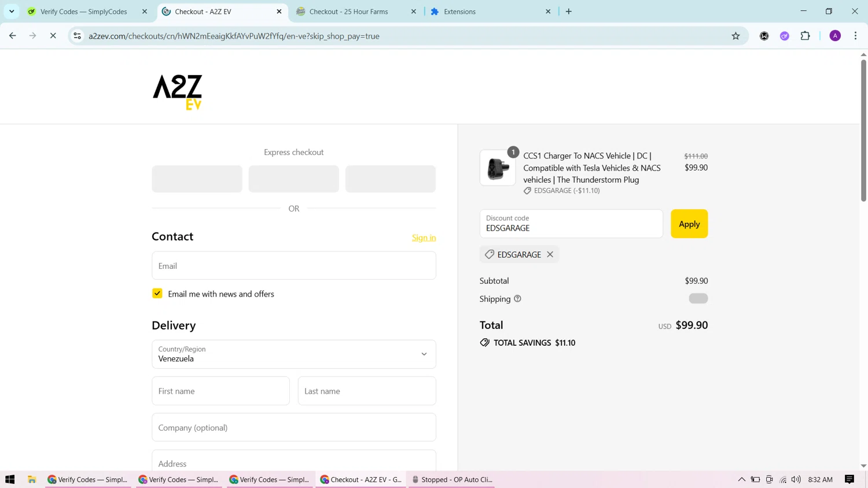This screenshot has width=868, height=488.
Task: Click the middle express checkout placeholder button
Action: pos(294,179)
